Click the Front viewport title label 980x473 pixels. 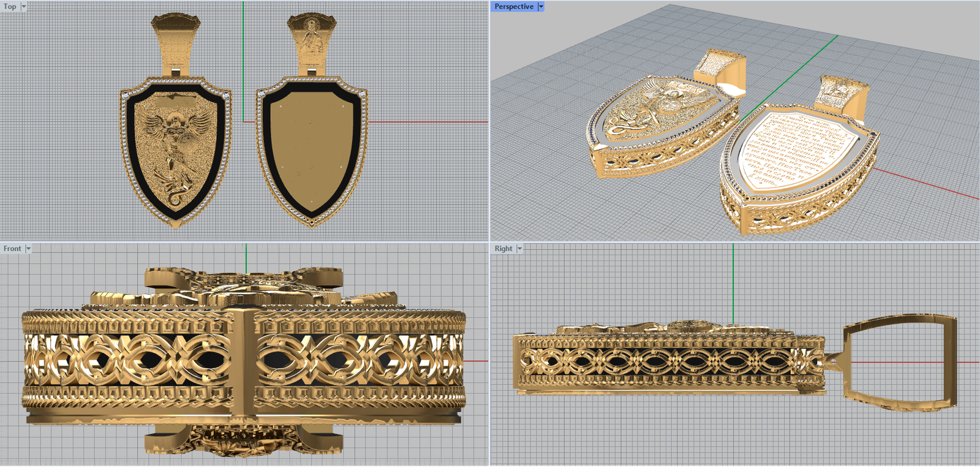(x=12, y=249)
